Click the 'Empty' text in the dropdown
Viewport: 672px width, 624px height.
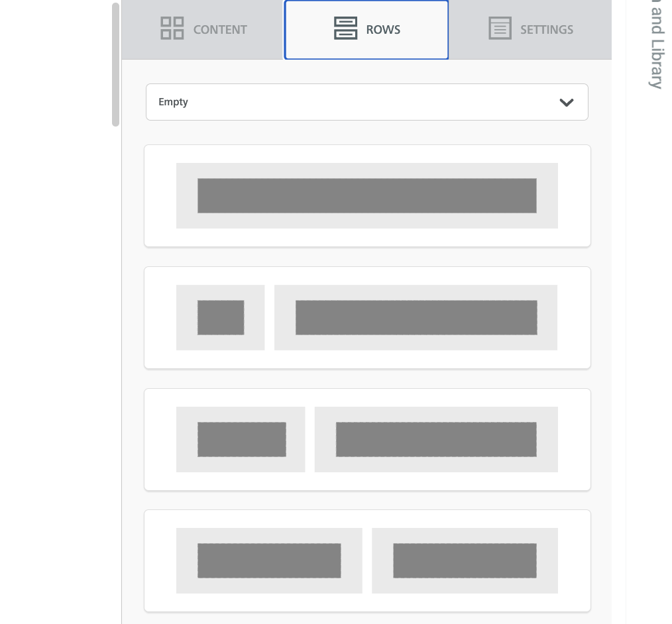(x=173, y=102)
